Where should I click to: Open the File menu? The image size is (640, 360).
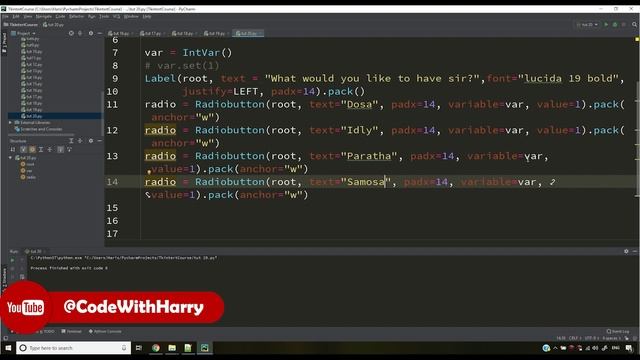(x=5, y=16)
